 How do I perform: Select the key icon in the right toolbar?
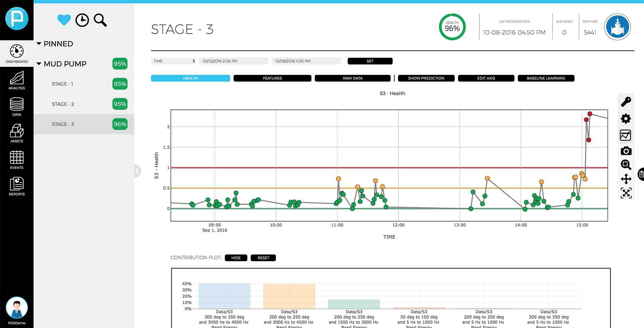626,102
